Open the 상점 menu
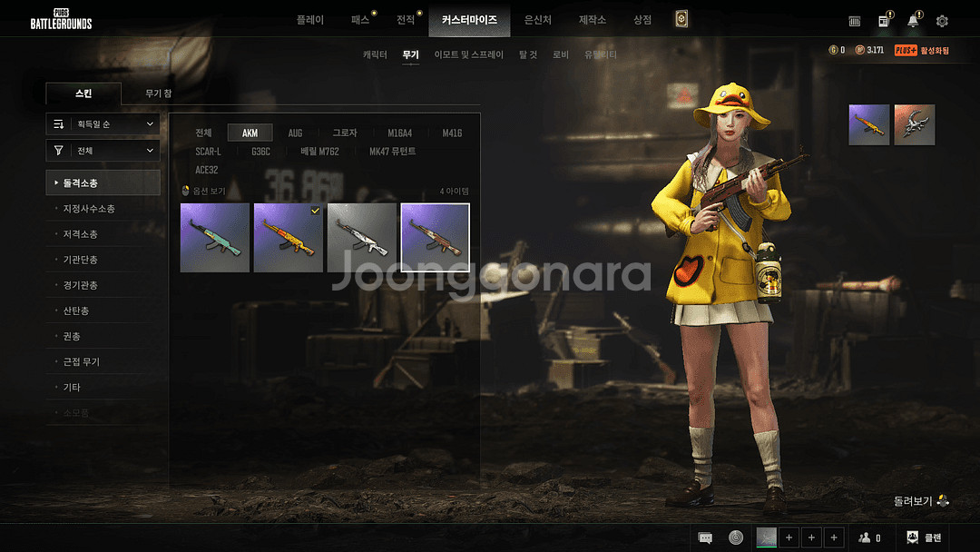Image resolution: width=980 pixels, height=552 pixels. (642, 20)
